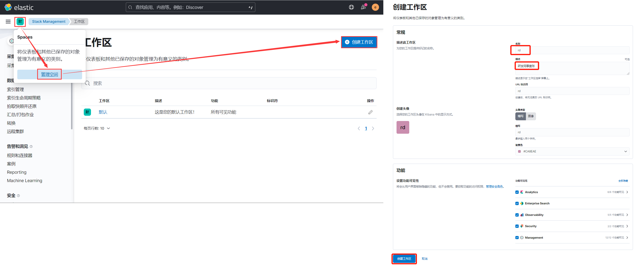Expand the Security features chevron
The width and height of the screenshot is (644, 265).
pos(627,226)
